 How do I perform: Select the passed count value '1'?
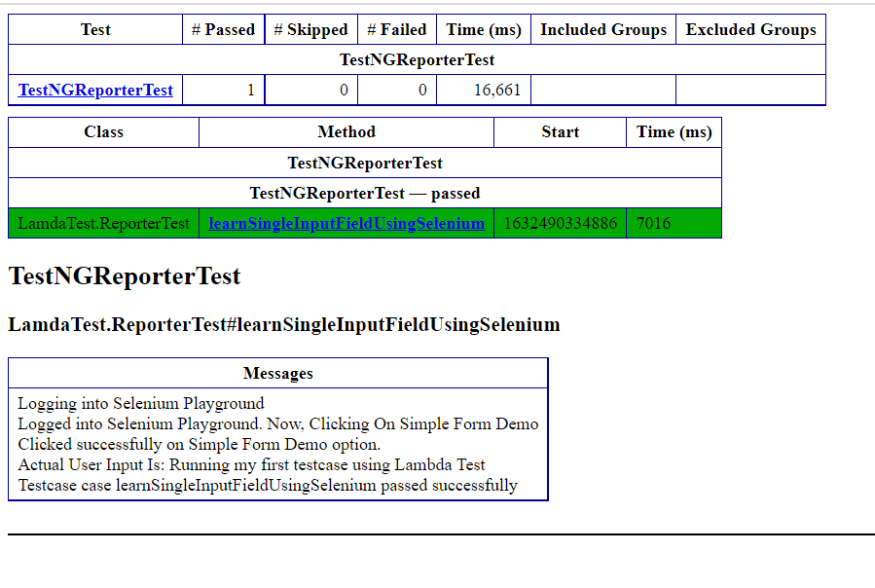(x=250, y=90)
